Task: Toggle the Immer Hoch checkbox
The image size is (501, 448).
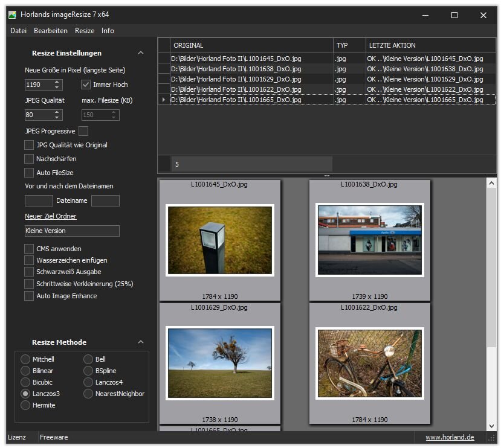Action: tap(86, 85)
